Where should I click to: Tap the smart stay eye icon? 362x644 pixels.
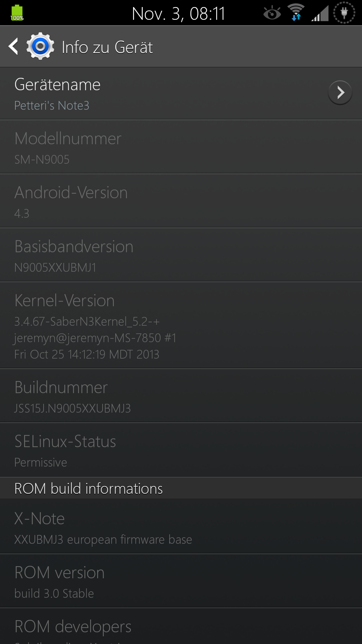click(x=272, y=13)
